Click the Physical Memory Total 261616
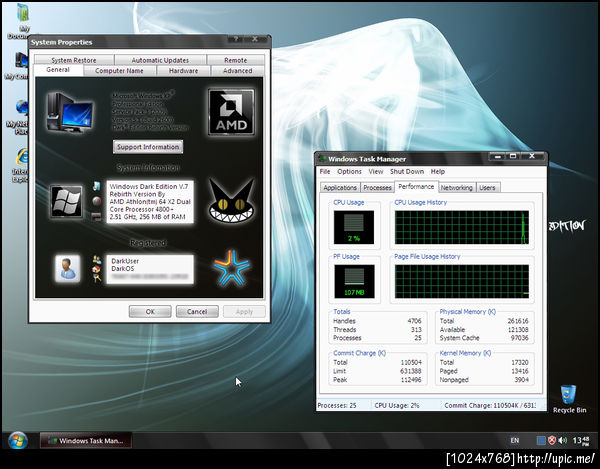This screenshot has width=600, height=469. pos(518,321)
